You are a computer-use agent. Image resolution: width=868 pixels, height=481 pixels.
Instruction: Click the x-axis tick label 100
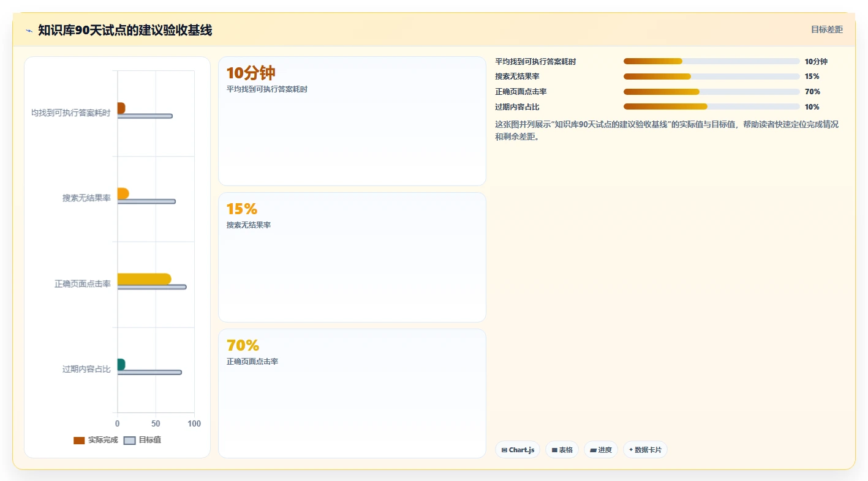pyautogui.click(x=194, y=423)
